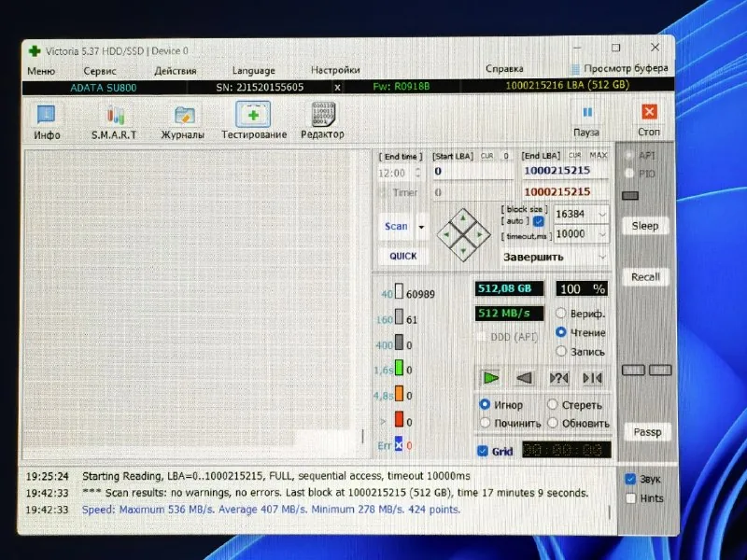Click the 0 button beside Start LBA
This screenshot has height=560, width=747.
click(x=506, y=156)
